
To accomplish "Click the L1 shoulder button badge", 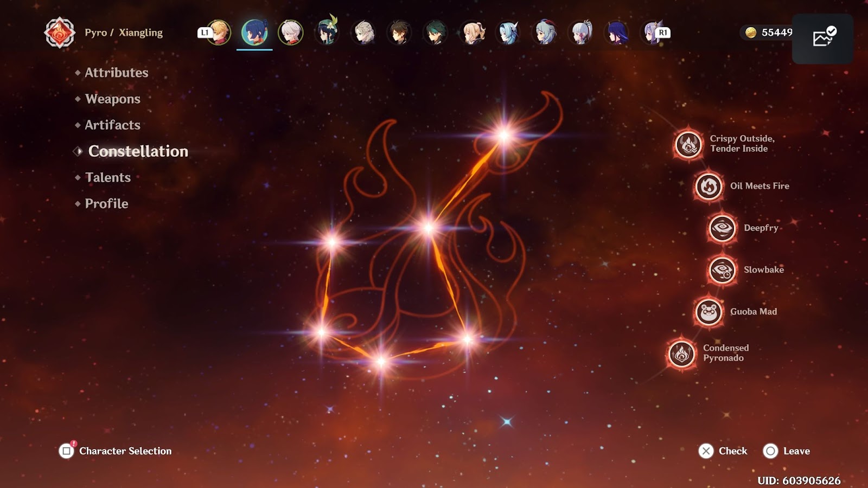I will (x=205, y=33).
